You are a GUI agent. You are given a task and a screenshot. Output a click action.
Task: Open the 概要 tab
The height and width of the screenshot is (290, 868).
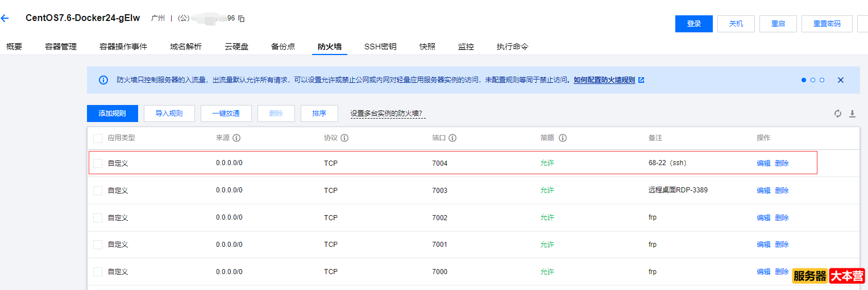14,47
